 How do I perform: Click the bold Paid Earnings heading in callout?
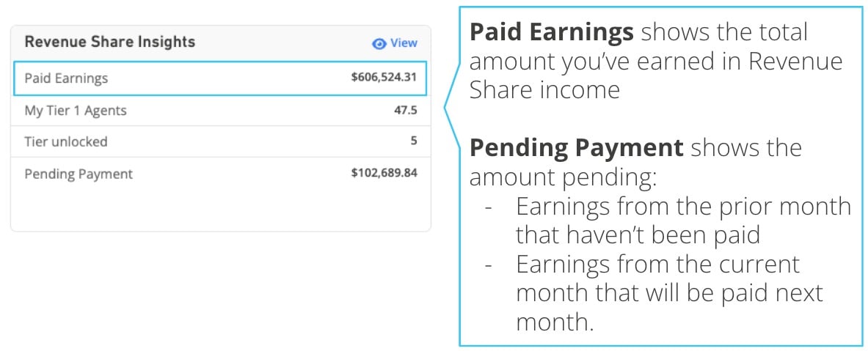[552, 33]
